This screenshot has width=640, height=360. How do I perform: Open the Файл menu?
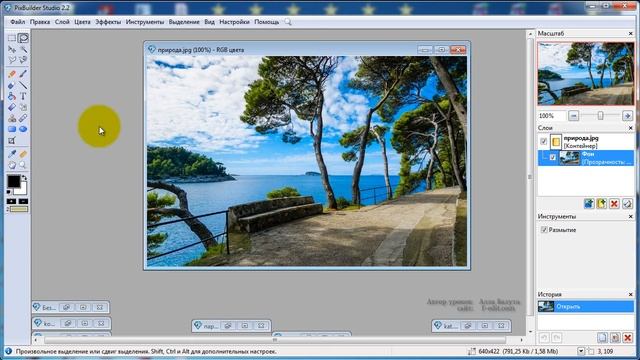[x=18, y=22]
